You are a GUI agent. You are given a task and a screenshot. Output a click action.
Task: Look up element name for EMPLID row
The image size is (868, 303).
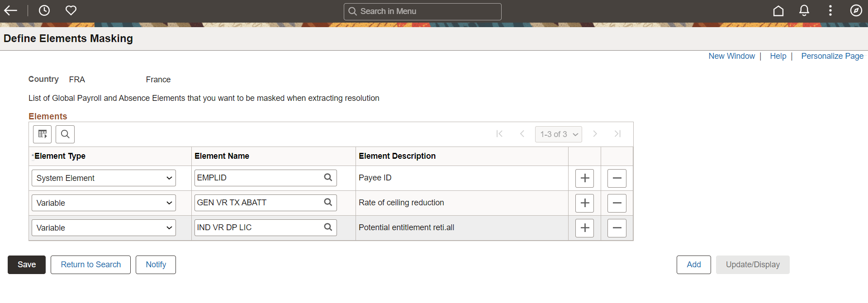[x=328, y=177]
